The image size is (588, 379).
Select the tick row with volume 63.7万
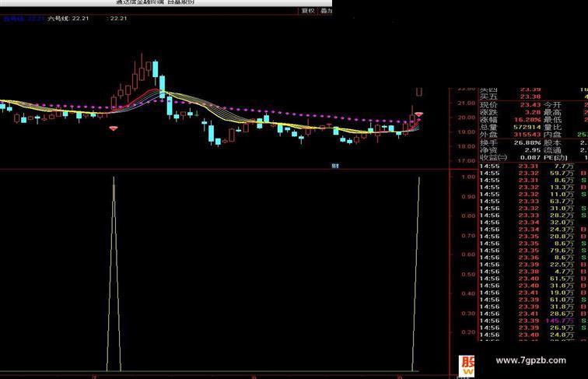click(534, 202)
